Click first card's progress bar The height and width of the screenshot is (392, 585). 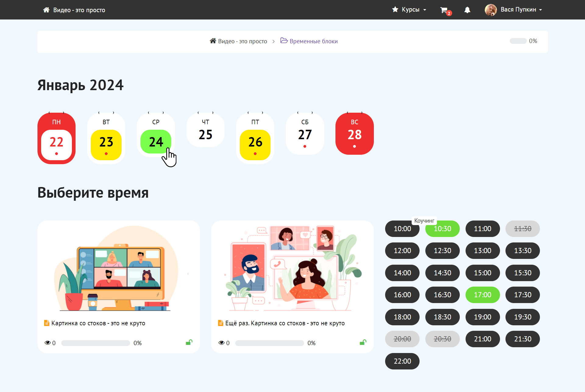[95, 343]
